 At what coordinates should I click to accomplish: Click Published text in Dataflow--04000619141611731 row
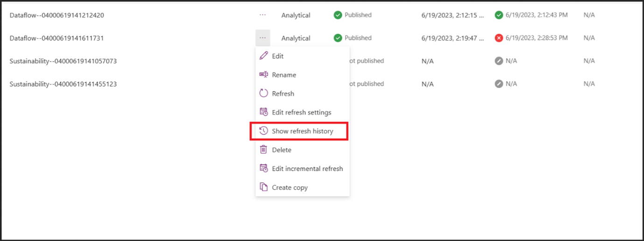pos(358,38)
